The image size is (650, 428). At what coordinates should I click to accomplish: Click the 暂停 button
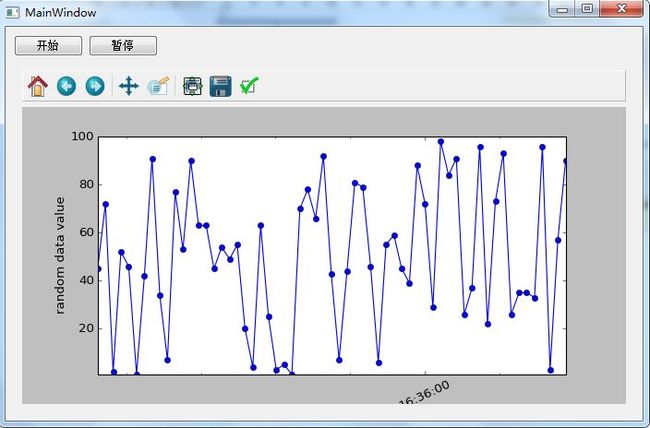coord(123,46)
